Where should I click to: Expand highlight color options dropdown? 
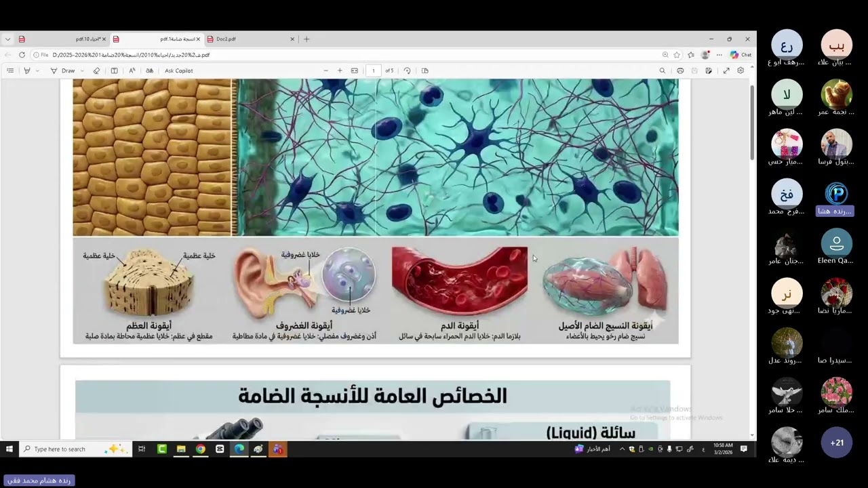37,70
